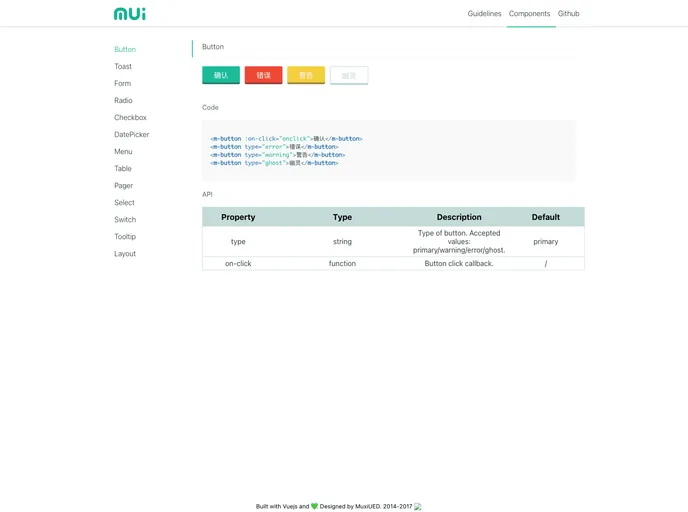Navigate to Pager in the sidebar
This screenshot has width=688, height=512.
[x=123, y=186]
